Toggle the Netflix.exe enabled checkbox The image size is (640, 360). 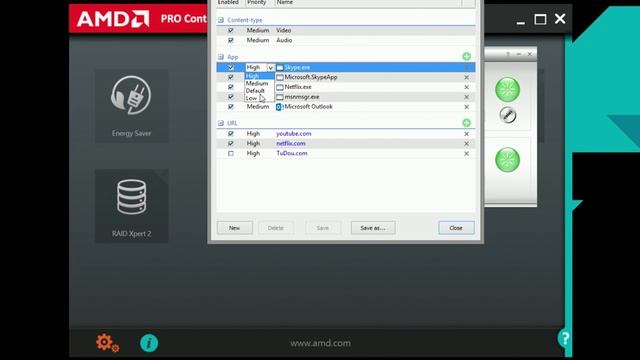[x=231, y=87]
